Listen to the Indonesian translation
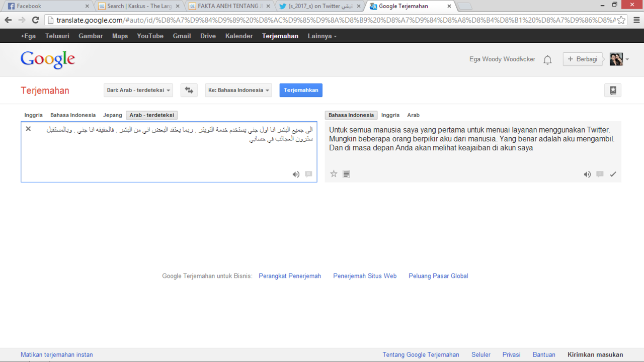The height and width of the screenshot is (362, 644). click(587, 174)
